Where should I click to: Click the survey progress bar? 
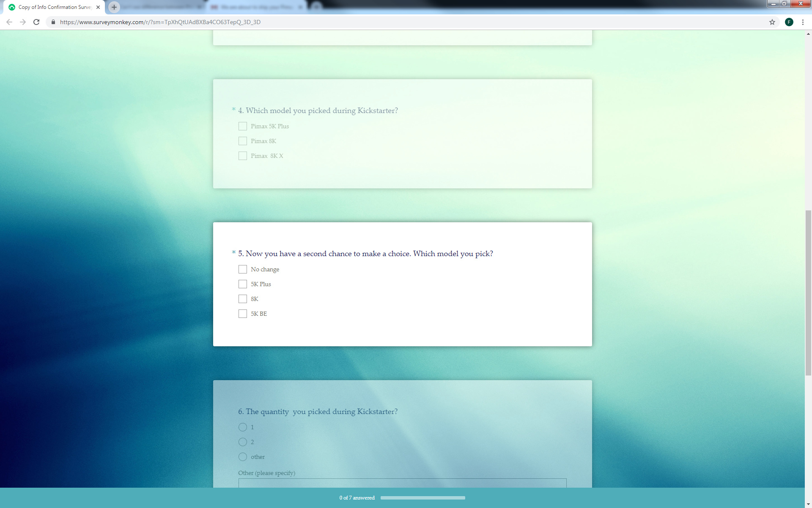point(423,498)
